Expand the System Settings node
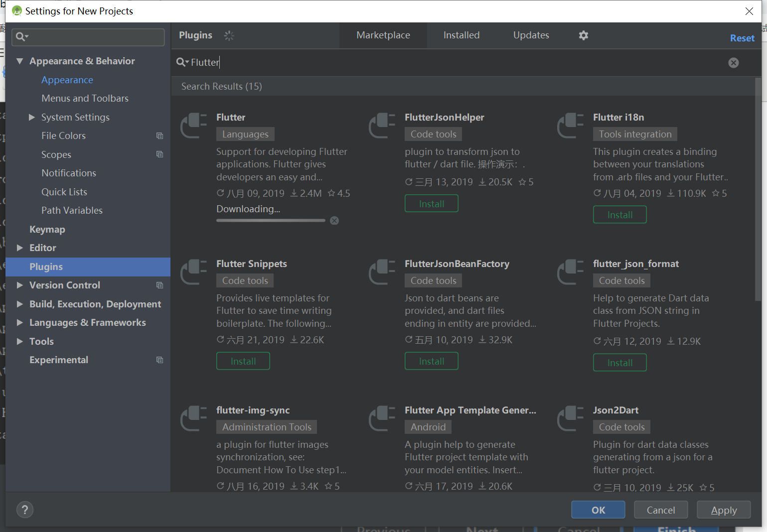Image resolution: width=767 pixels, height=532 pixels. pos(32,117)
